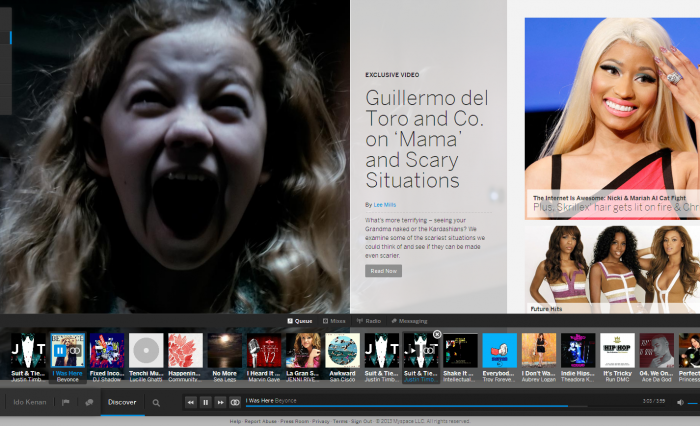700x426 pixels.
Task: Skip to next track in player bar
Action: [220, 402]
